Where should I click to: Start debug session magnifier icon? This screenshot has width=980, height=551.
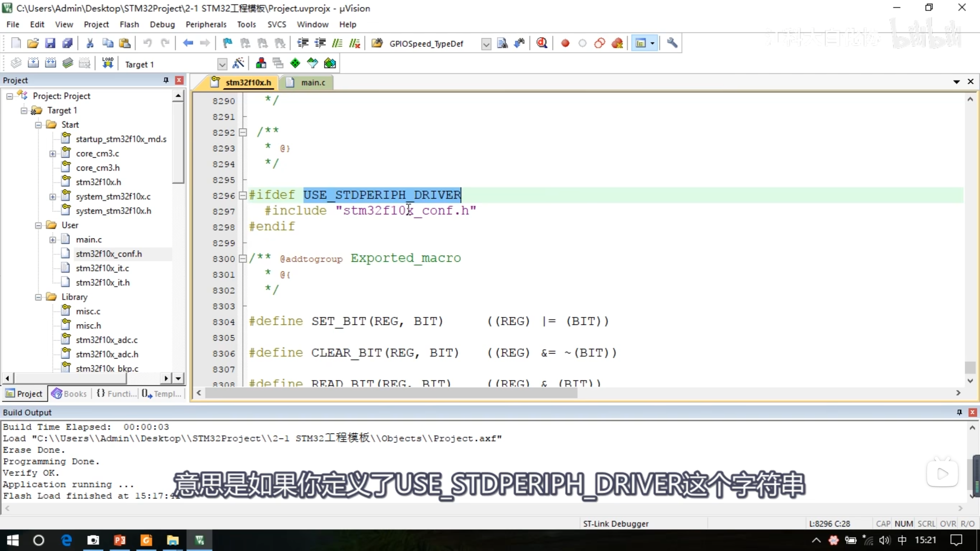click(x=542, y=43)
